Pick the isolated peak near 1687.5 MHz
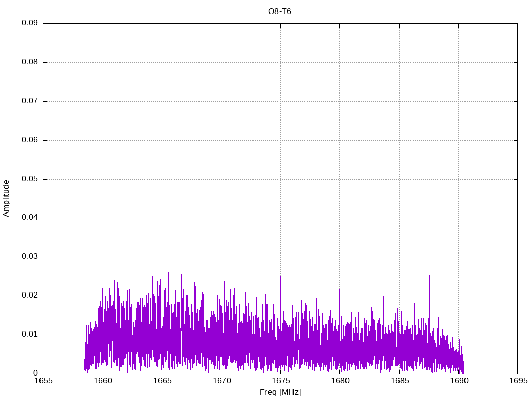This screenshot has width=532, height=399. 429,276
